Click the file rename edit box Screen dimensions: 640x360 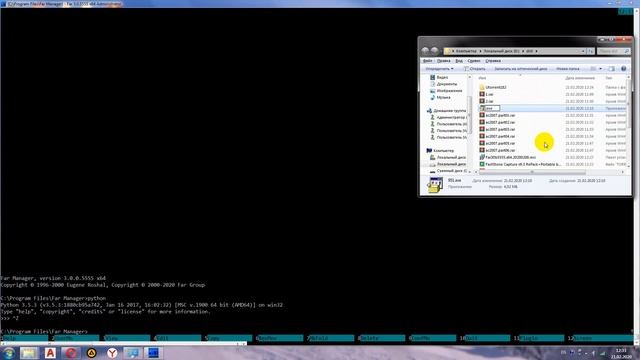(x=493, y=108)
